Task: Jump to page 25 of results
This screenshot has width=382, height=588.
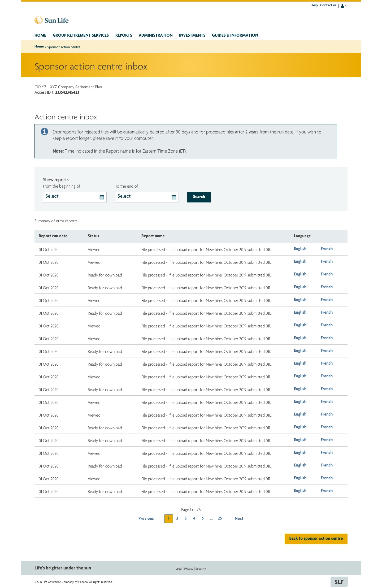Action: click(x=220, y=518)
